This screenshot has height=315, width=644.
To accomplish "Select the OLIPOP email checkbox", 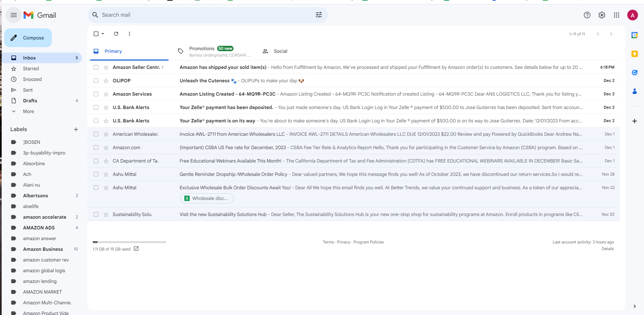I will click(x=96, y=81).
